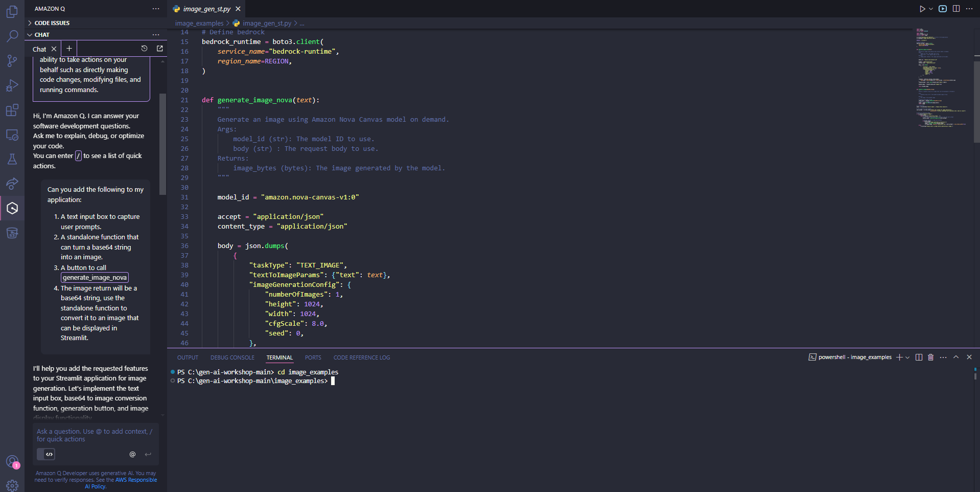Viewport: 980px width, 492px height.
Task: Open the Testing flask view
Action: (x=12, y=159)
